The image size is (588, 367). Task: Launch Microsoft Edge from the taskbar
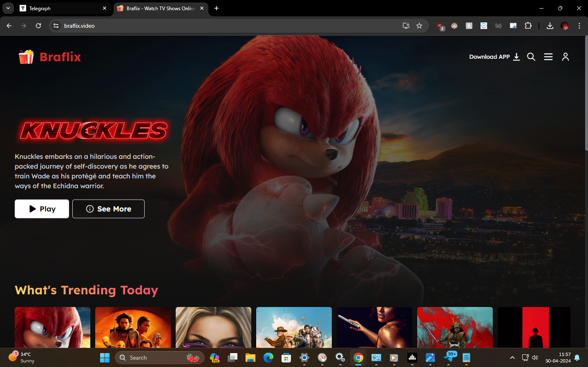coord(268,358)
